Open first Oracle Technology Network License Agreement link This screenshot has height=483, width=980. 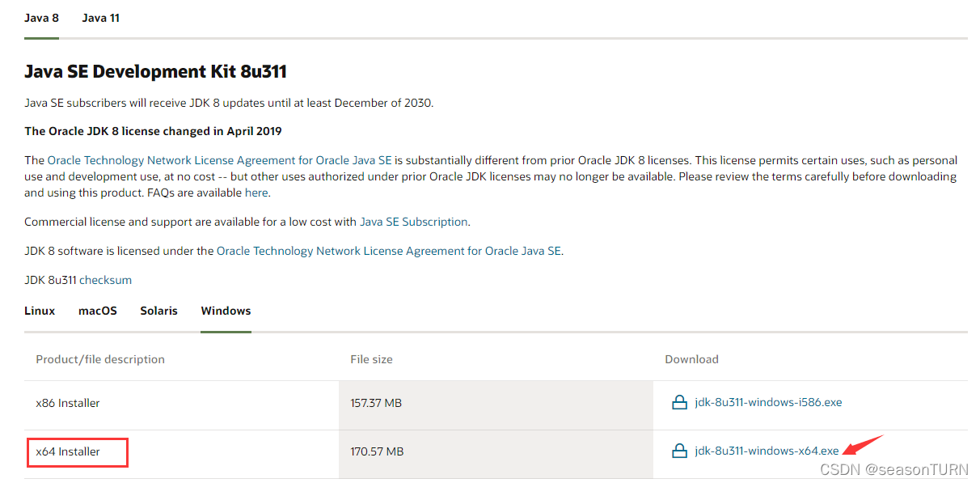tap(221, 160)
